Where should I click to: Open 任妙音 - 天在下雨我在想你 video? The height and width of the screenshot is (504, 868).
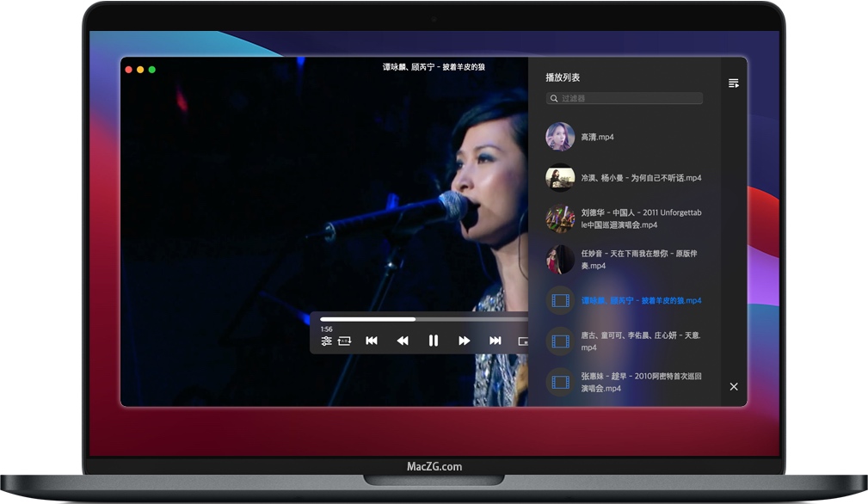641,260
